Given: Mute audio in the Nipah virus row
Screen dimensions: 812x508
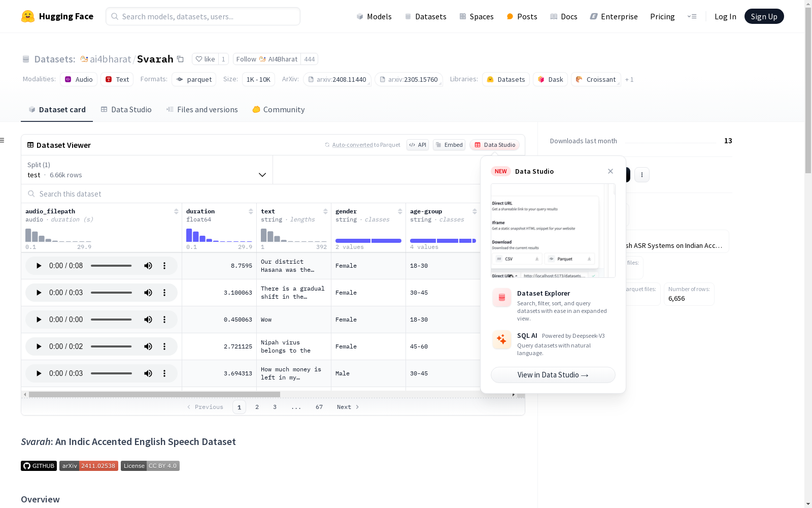Looking at the screenshot, I should [148, 346].
